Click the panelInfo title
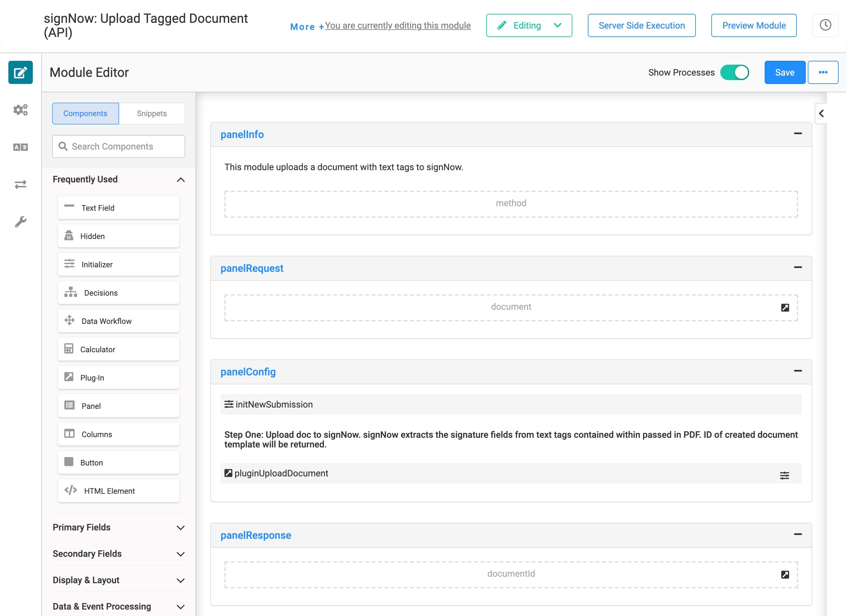Viewport: 847px width, 616px height. (242, 134)
